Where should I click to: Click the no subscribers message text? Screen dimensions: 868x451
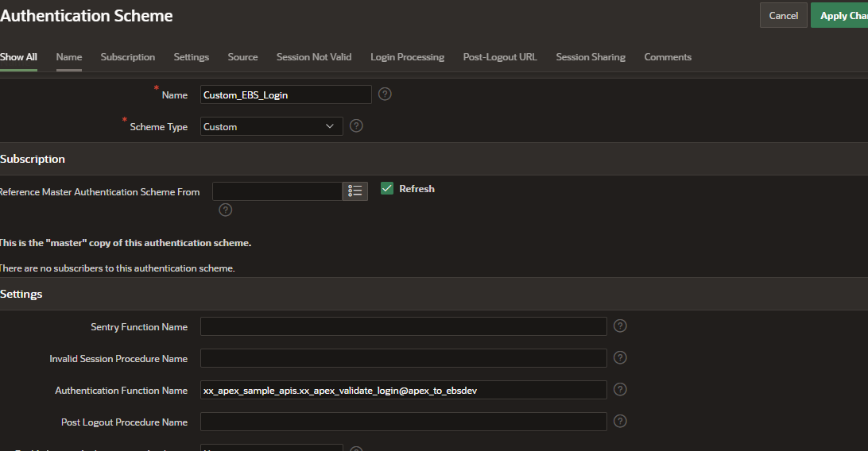(117, 268)
